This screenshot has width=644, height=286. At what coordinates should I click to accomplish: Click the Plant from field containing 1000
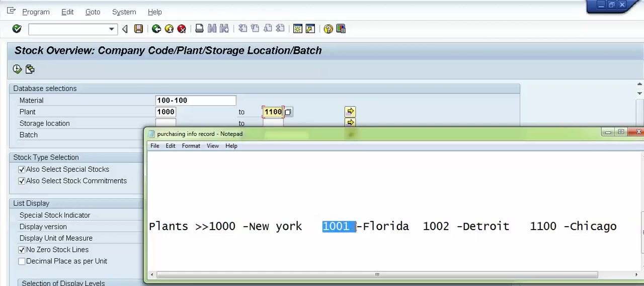166,112
